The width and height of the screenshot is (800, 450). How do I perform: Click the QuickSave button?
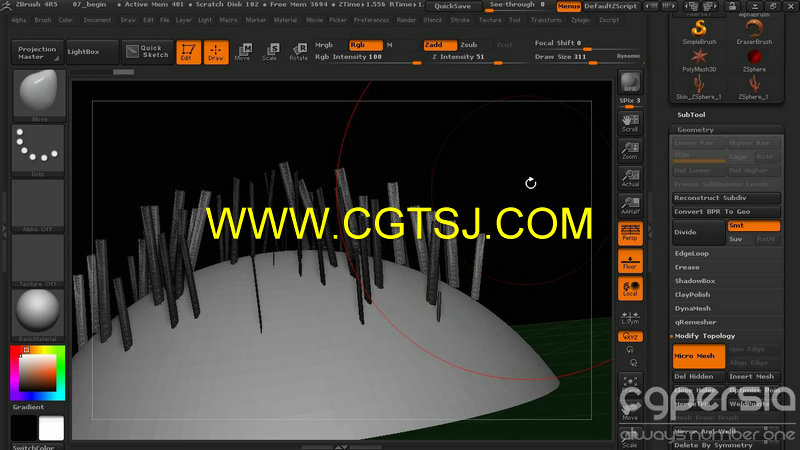point(453,6)
